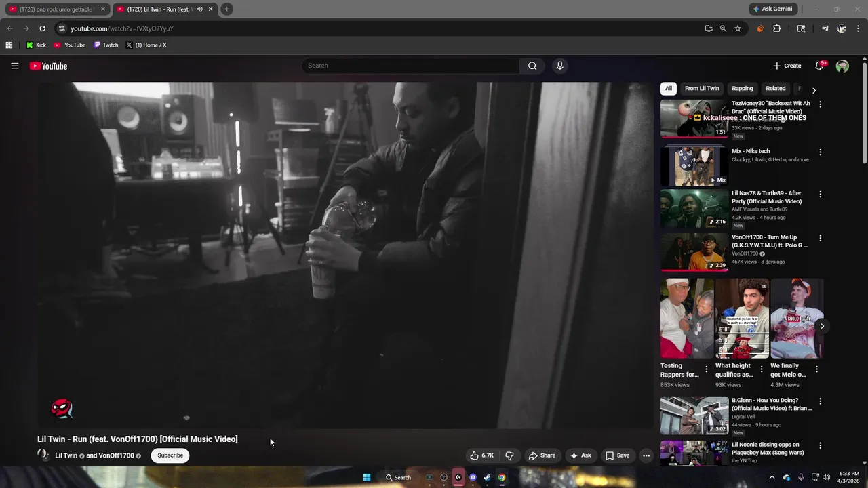Open the Home / X bookmark

[x=146, y=45]
